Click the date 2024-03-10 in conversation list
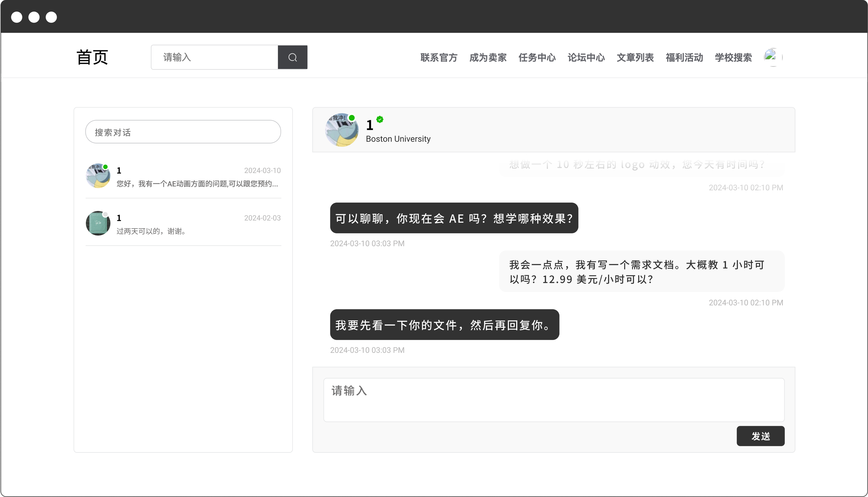Viewport: 868px width, 497px height. [x=262, y=170]
